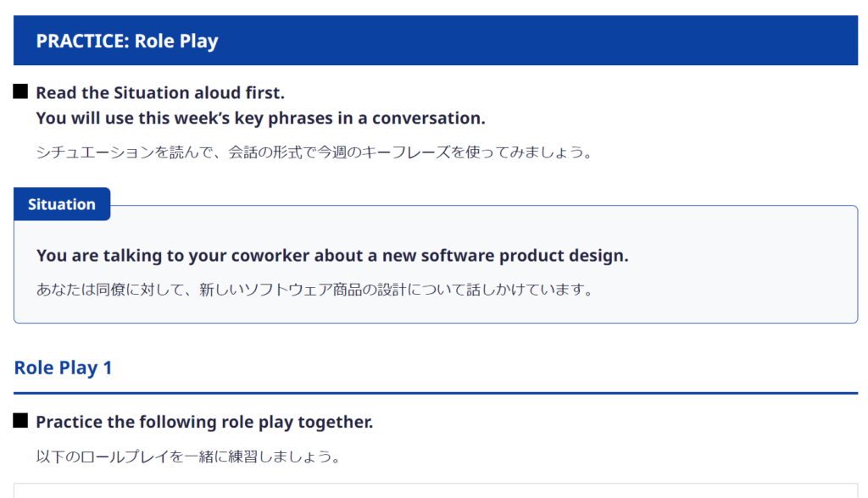Click the black square bullet beside "Practice the following"
This screenshot has width=868, height=498.
pyautogui.click(x=21, y=421)
